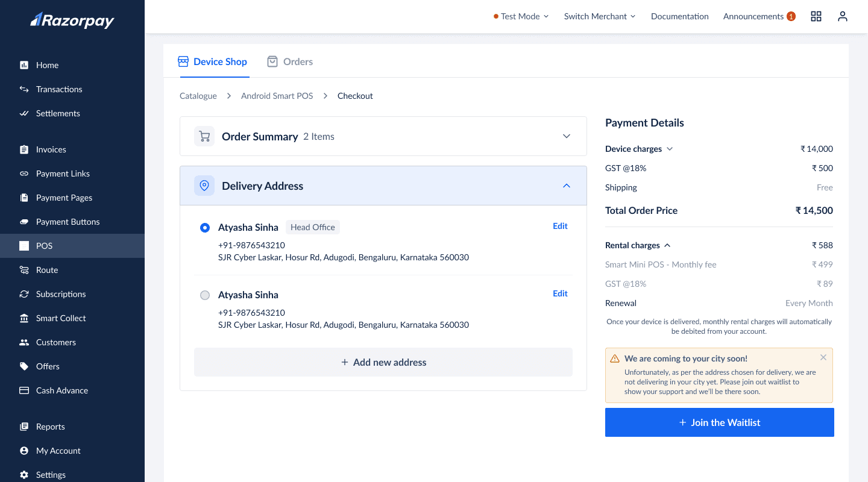Expand the Order Summary section chevron
Screen dimensions: 868x482
tap(567, 136)
